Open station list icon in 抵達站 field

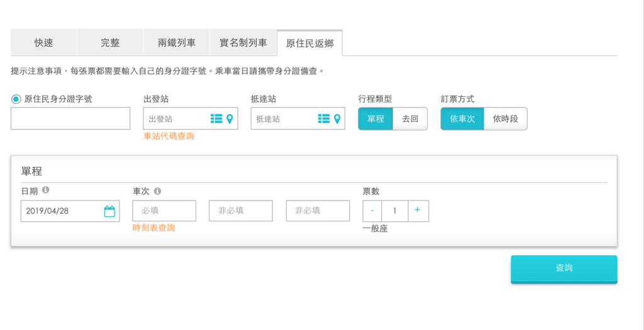point(324,119)
